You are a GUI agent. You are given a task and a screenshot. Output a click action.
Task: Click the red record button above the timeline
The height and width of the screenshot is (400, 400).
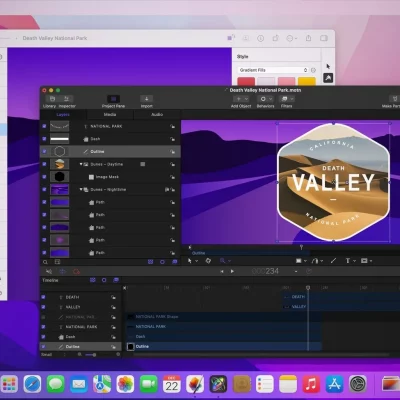click(x=76, y=272)
